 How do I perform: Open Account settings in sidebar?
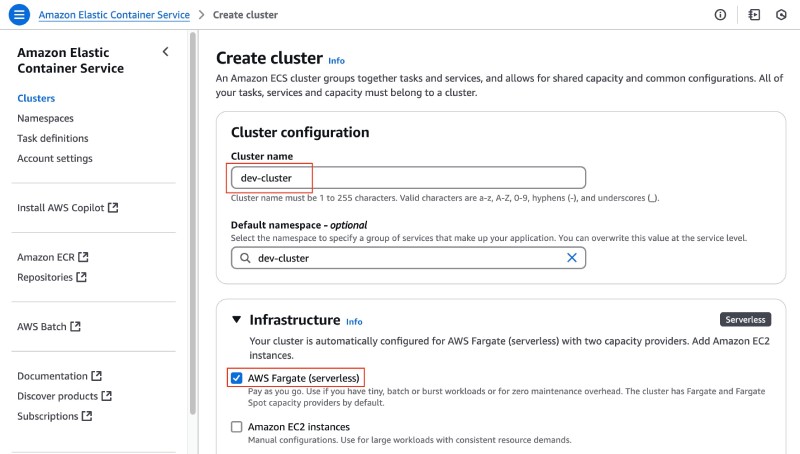point(55,158)
